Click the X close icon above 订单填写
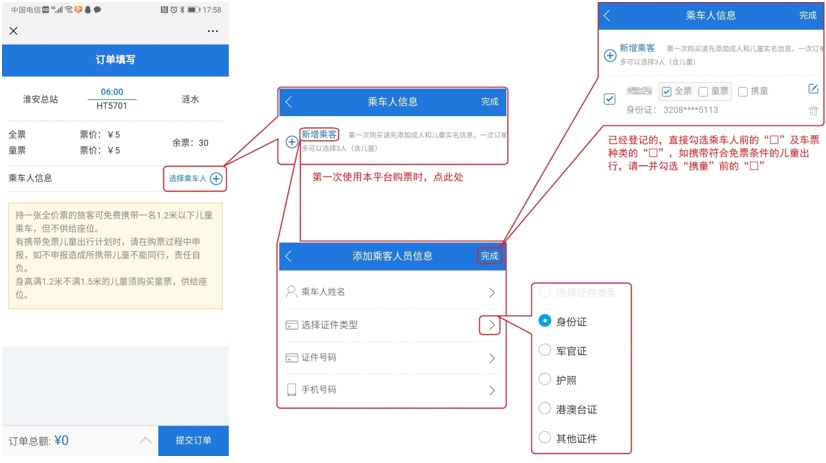The height and width of the screenshot is (463, 826). pos(13,31)
